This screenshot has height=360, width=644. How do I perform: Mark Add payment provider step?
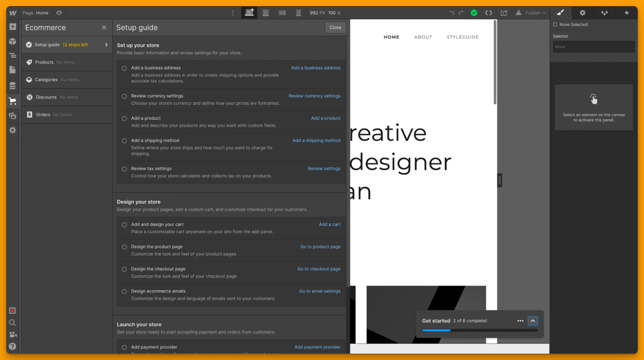[x=124, y=347]
